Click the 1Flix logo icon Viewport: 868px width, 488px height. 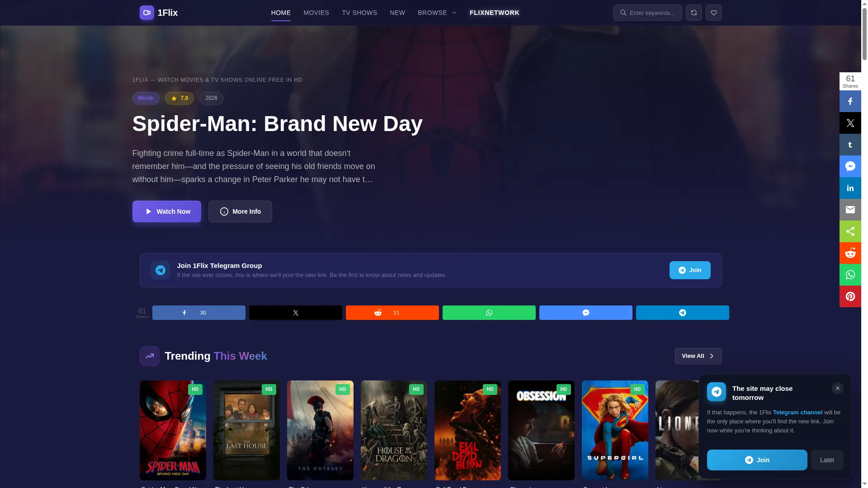click(146, 13)
